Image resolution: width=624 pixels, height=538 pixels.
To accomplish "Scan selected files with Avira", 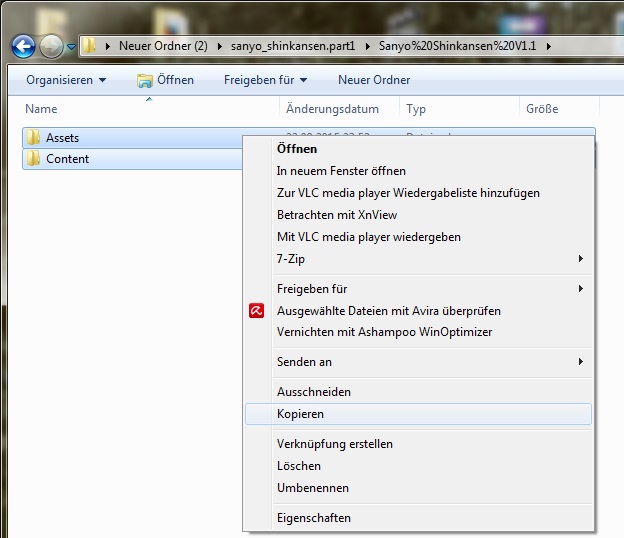I will click(418, 310).
